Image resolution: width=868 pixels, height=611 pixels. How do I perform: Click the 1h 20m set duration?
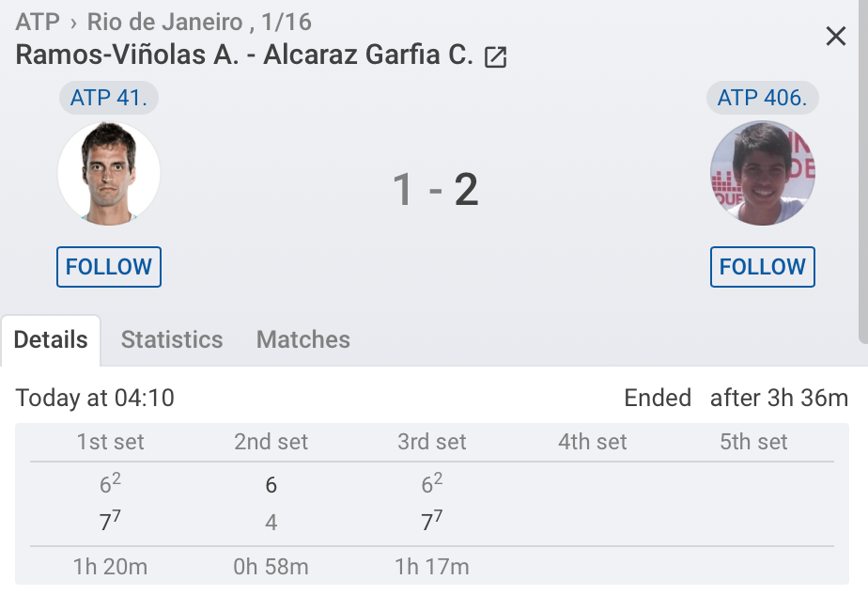[111, 567]
